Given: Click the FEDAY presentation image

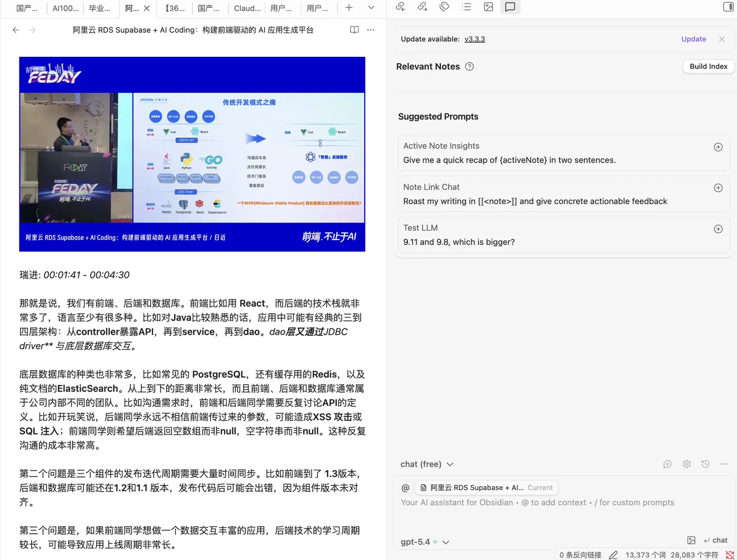Looking at the screenshot, I should tap(192, 154).
